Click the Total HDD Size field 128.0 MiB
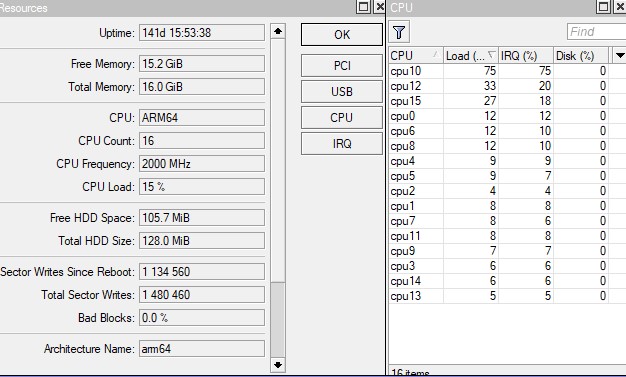Viewport: 626px width, 377px height. point(202,241)
